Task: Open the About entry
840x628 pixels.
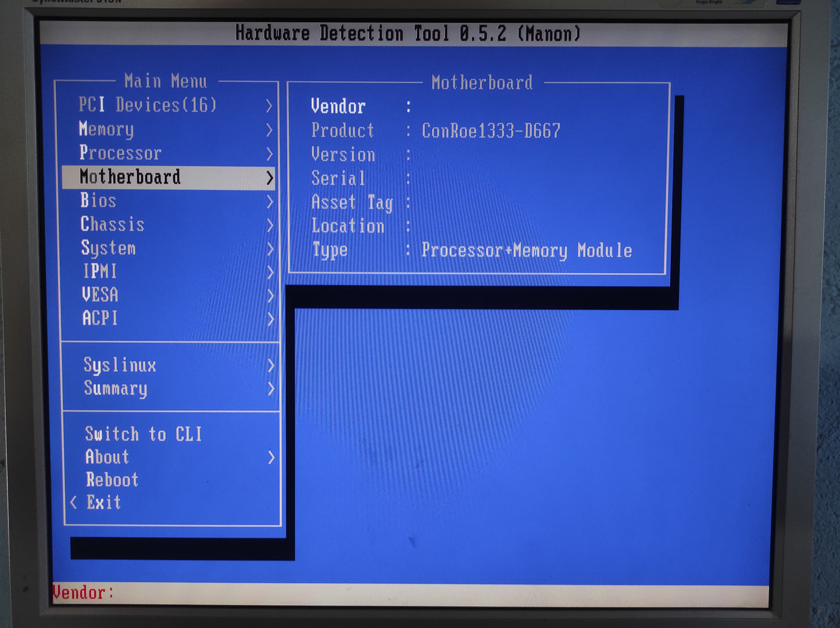Action: tap(107, 457)
